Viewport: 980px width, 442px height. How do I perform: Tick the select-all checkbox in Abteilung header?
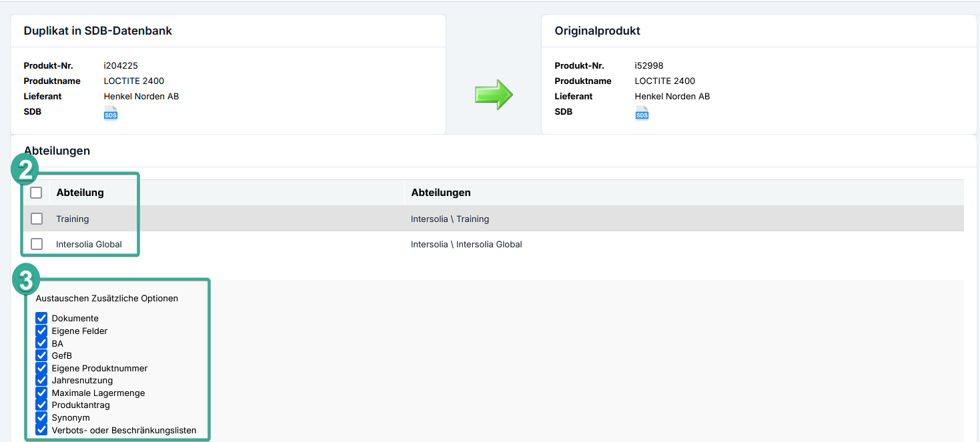36,193
